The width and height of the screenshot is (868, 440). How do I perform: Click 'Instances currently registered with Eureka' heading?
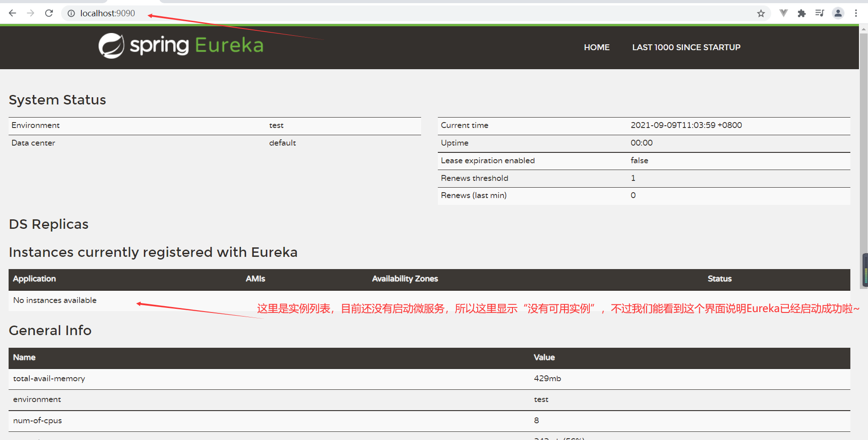pyautogui.click(x=153, y=252)
